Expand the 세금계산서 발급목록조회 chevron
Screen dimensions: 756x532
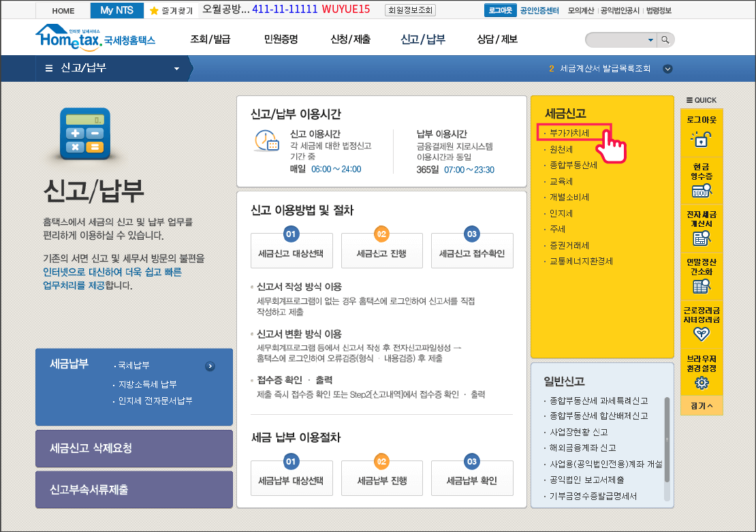(668, 69)
